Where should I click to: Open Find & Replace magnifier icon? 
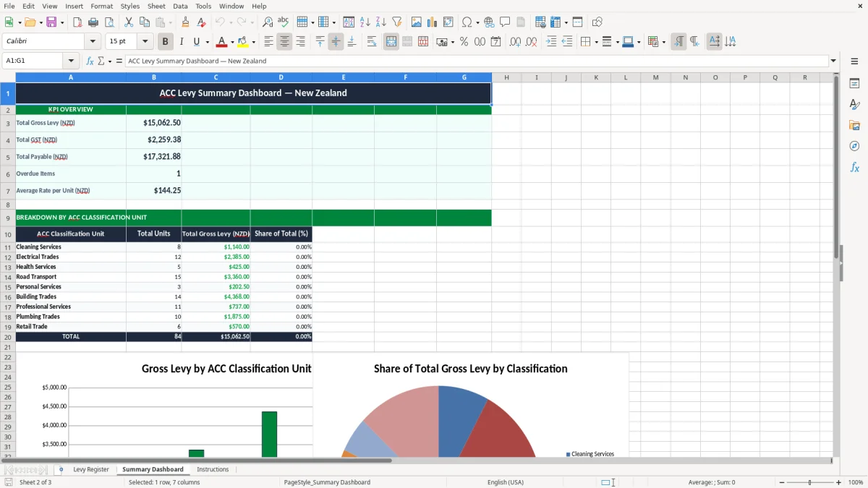[268, 22]
